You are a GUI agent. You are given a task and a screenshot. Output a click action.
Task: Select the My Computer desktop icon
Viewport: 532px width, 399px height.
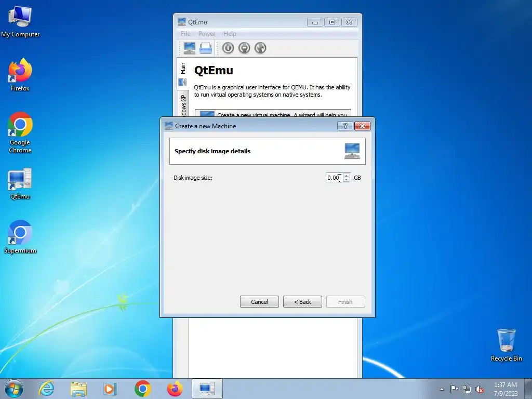coord(20,21)
